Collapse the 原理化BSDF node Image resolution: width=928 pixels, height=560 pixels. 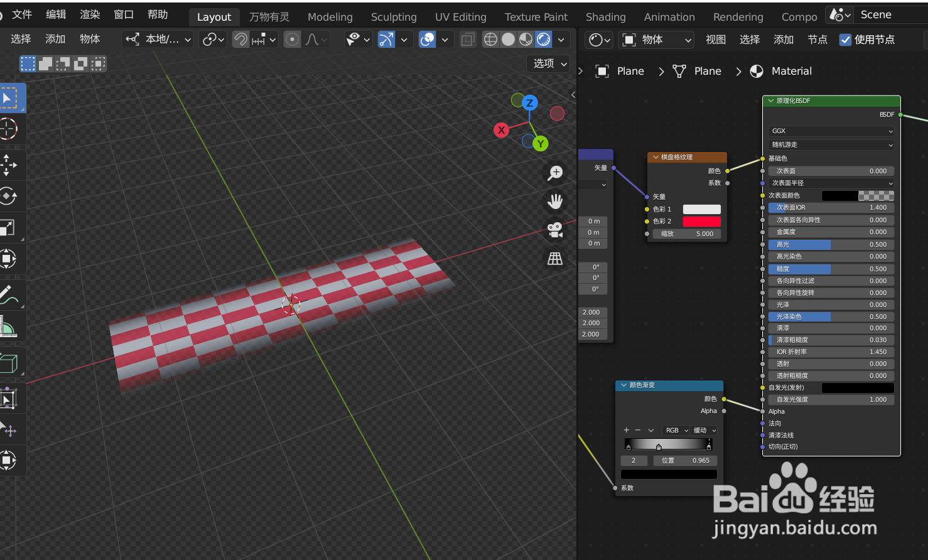771,100
